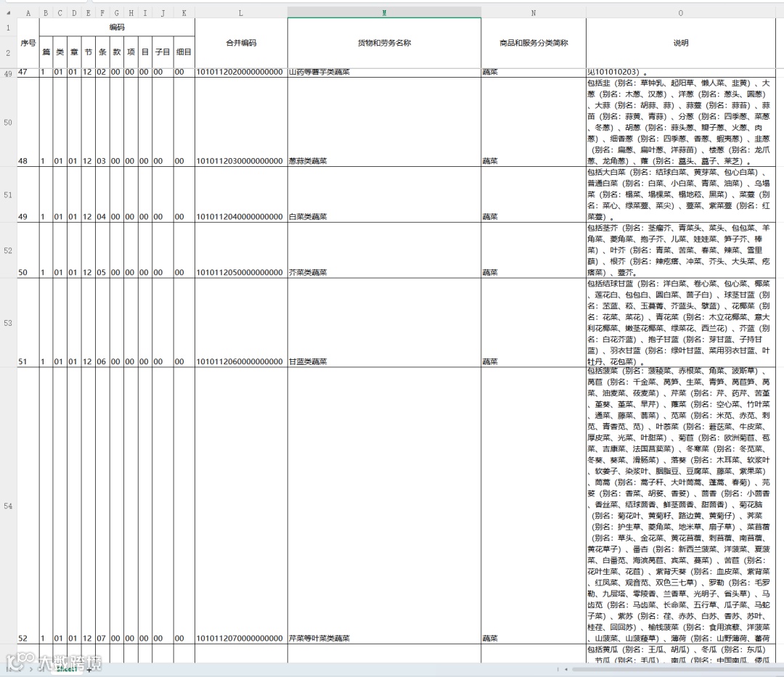Select the 芥菜类蔬菜 name cell
Viewport: 784px width, 677px height.
click(x=384, y=250)
